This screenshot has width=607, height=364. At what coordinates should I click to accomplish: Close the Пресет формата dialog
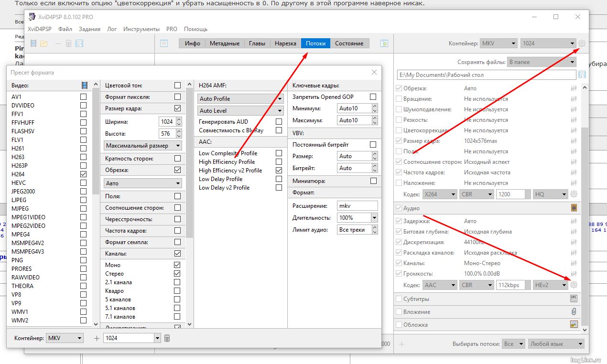(374, 73)
